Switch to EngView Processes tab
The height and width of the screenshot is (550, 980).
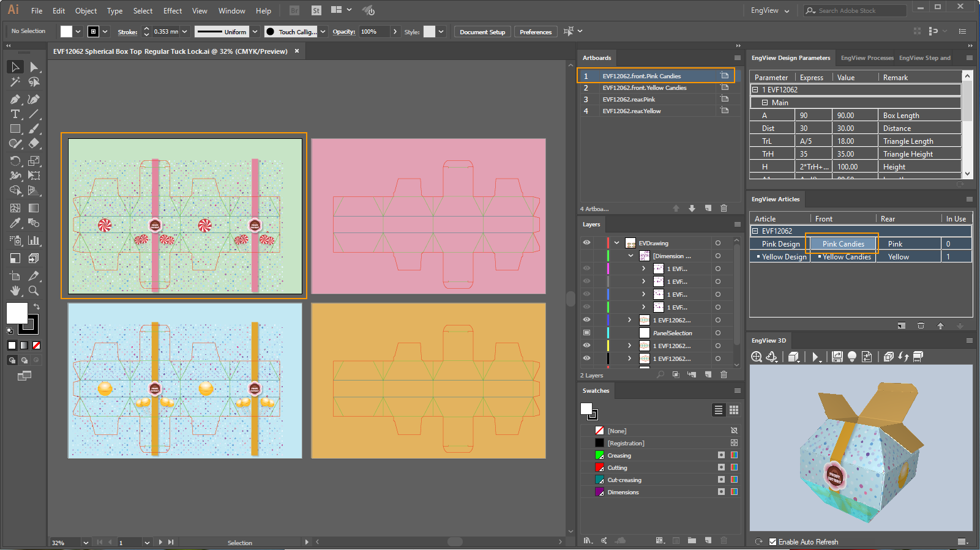(x=867, y=58)
